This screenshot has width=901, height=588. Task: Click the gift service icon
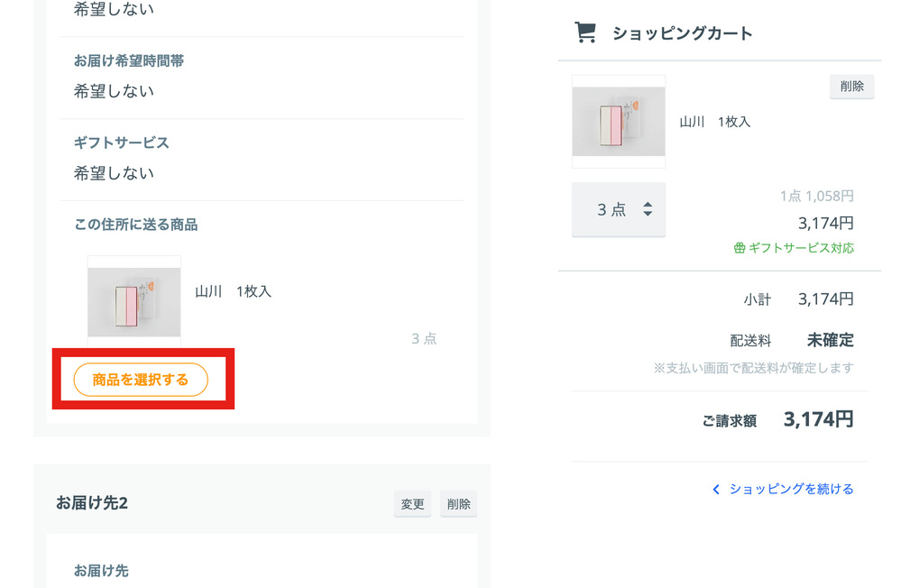click(740, 248)
